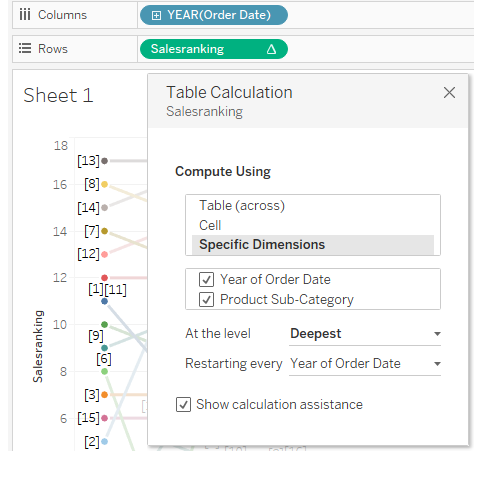Choose Table (across) compute option
Image resolution: width=488 pixels, height=481 pixels.
pyautogui.click(x=242, y=205)
